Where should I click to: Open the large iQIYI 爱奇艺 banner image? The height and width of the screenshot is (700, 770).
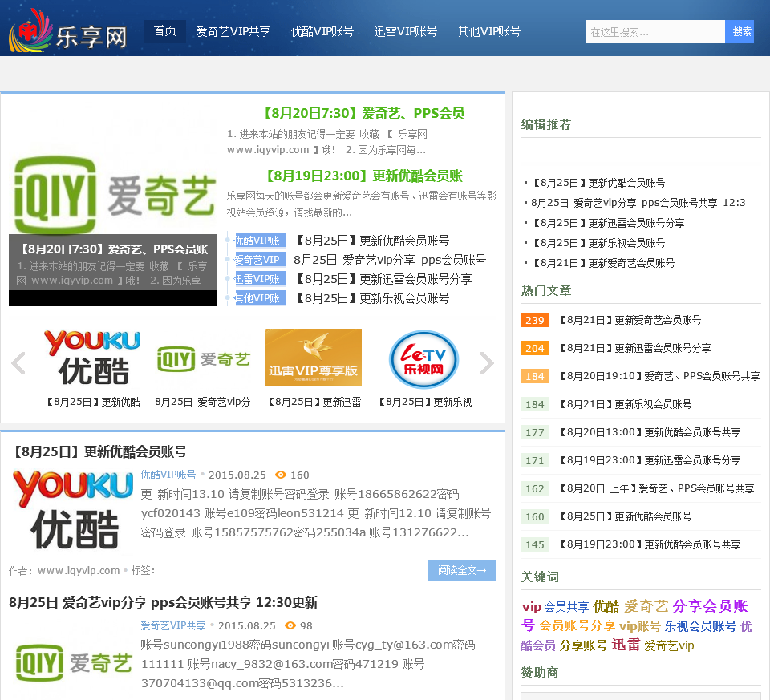click(x=113, y=195)
